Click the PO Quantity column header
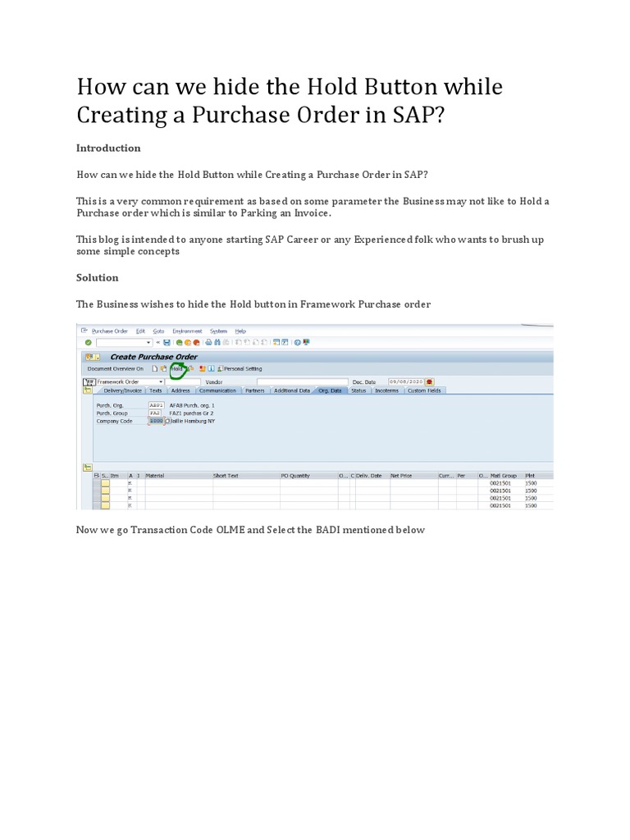The image size is (630, 840). pos(308,476)
